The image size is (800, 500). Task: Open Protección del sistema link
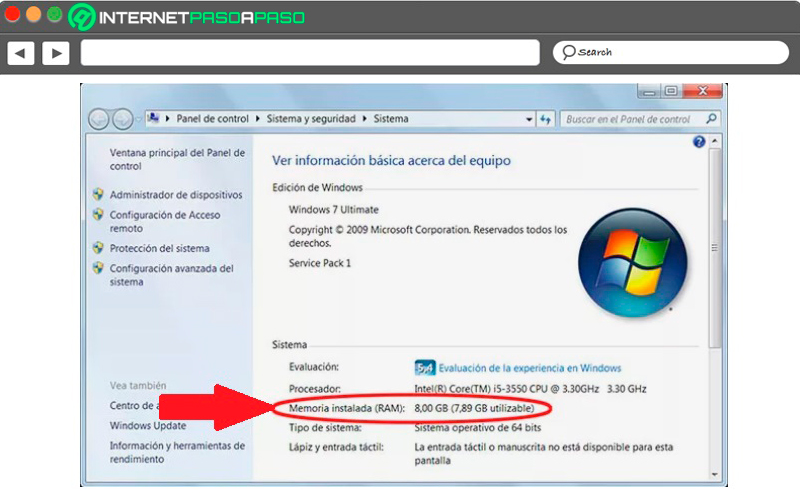point(159,248)
